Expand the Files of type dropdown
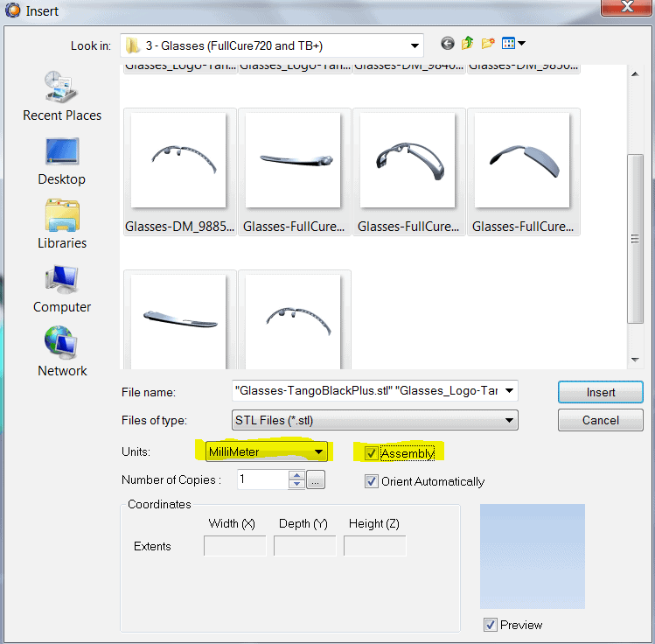This screenshot has height=644, width=655. click(x=509, y=421)
